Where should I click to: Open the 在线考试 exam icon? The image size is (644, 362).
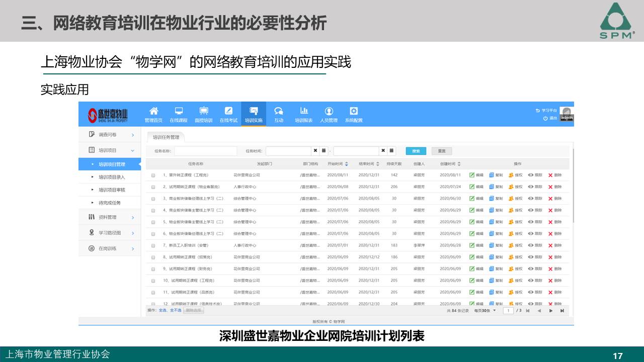click(x=228, y=111)
